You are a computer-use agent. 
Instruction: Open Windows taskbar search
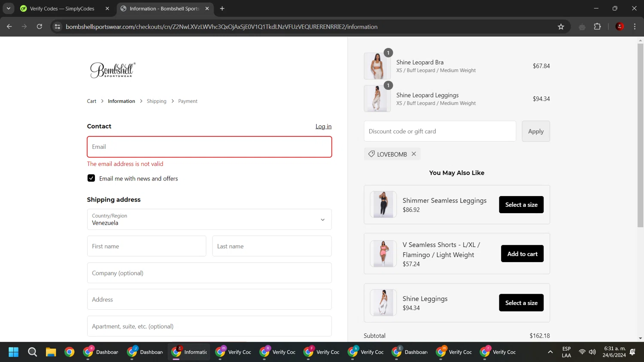[32, 352]
